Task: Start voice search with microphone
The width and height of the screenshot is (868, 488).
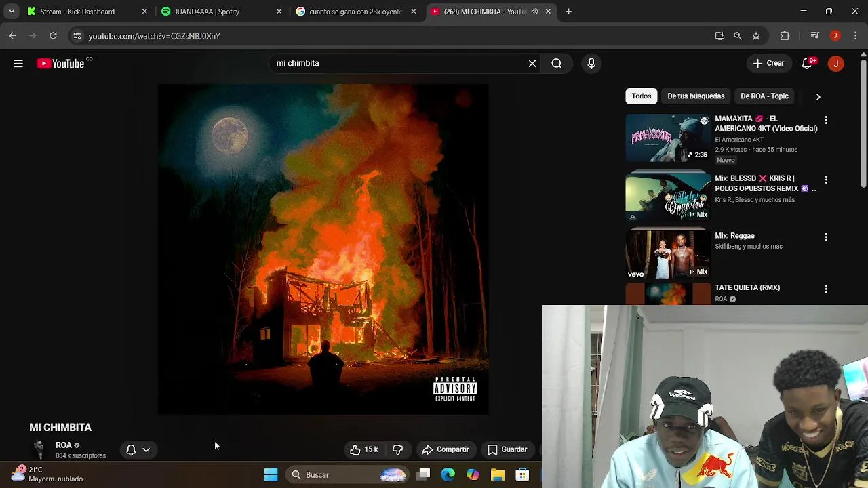Action: point(591,63)
